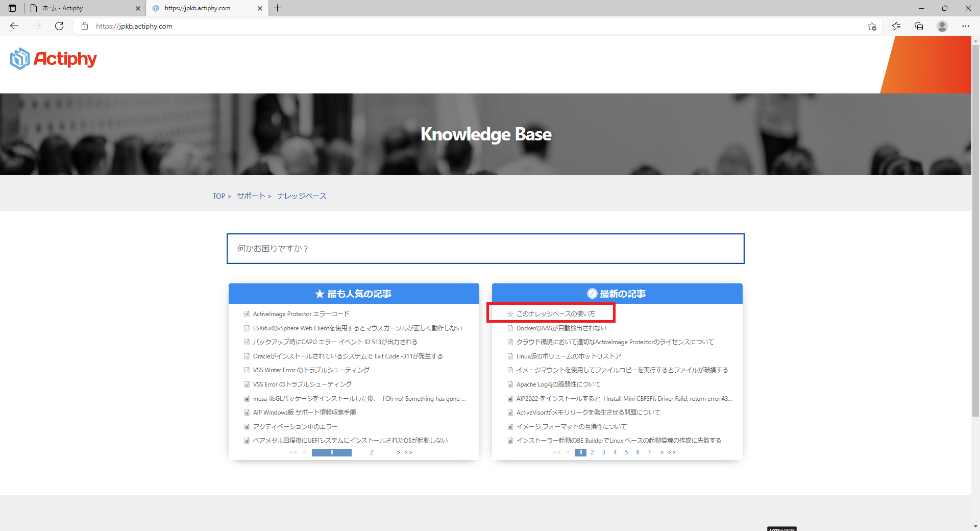Open VSS Error のトラブルシューティング article

[x=302, y=384]
